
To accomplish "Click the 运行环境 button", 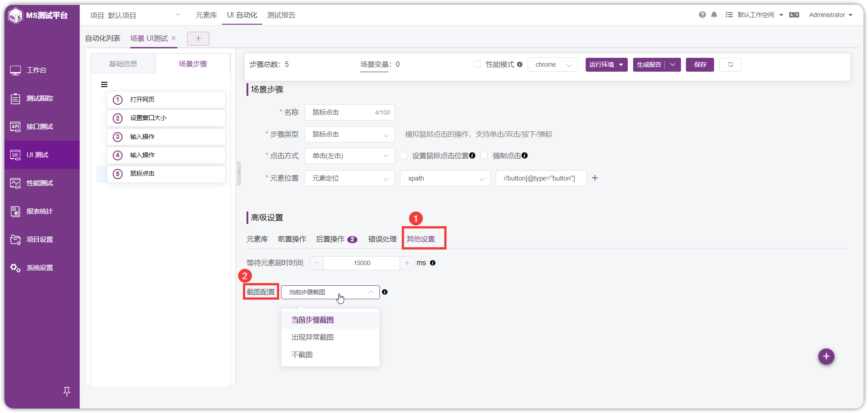I will pyautogui.click(x=607, y=65).
